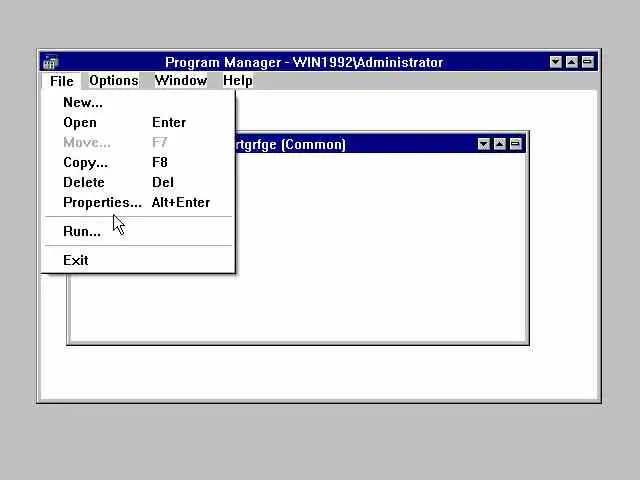Choose New... from the File menu
Viewport: 640px width, 480px height.
(x=138, y=102)
